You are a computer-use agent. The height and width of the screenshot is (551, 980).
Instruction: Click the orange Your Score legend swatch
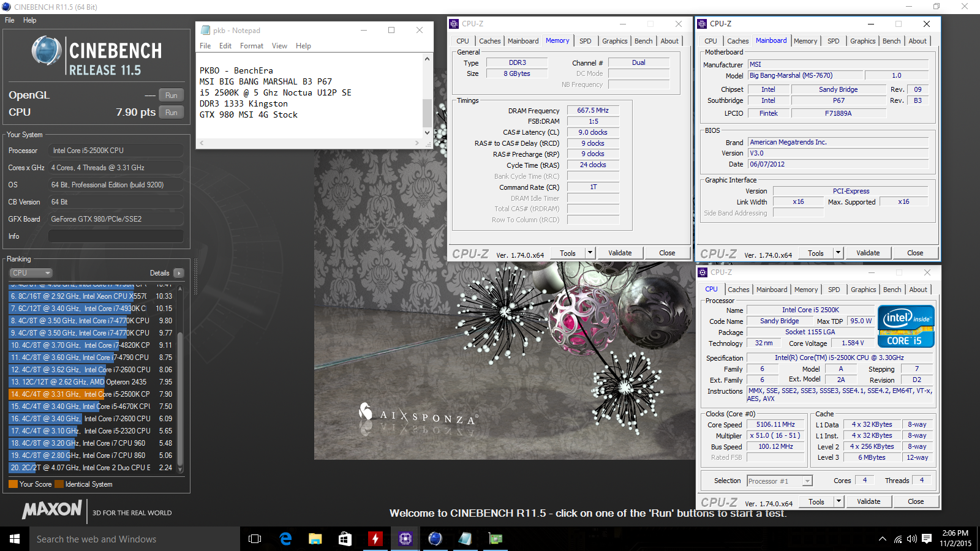[13, 484]
